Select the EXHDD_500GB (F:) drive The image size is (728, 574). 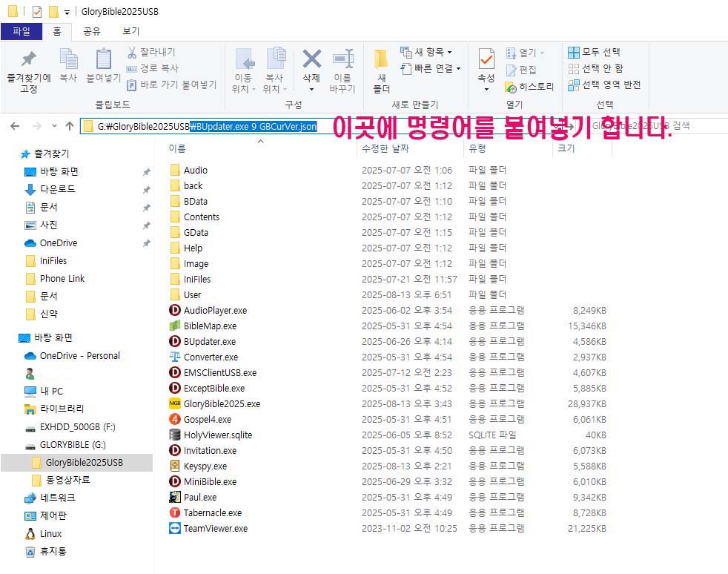coord(70,426)
